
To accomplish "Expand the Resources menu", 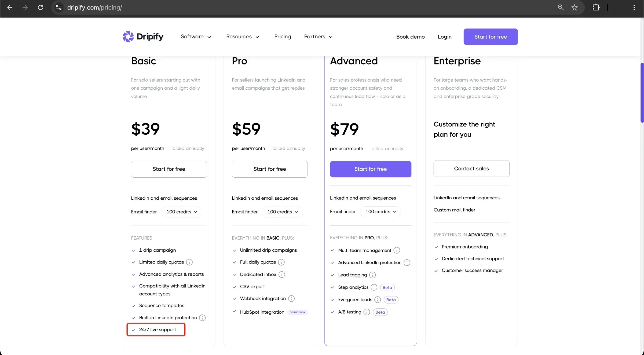I will [243, 37].
